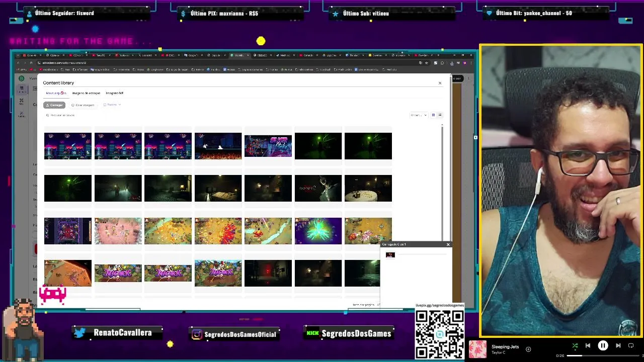Select the dark room with red light thumbnail

(x=268, y=273)
